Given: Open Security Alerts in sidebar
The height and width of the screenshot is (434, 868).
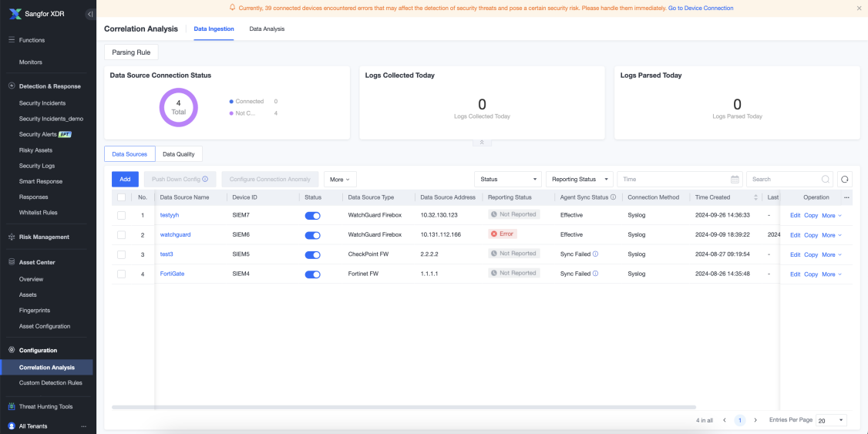Looking at the screenshot, I should pos(38,135).
